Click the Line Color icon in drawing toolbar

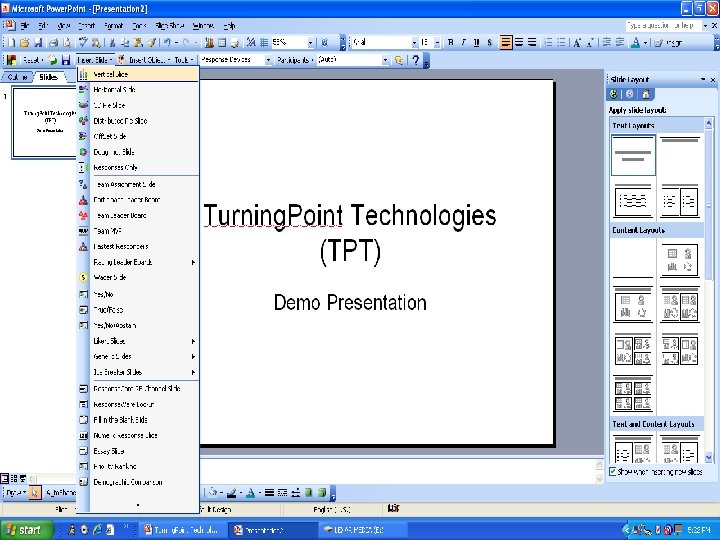click(x=231, y=493)
